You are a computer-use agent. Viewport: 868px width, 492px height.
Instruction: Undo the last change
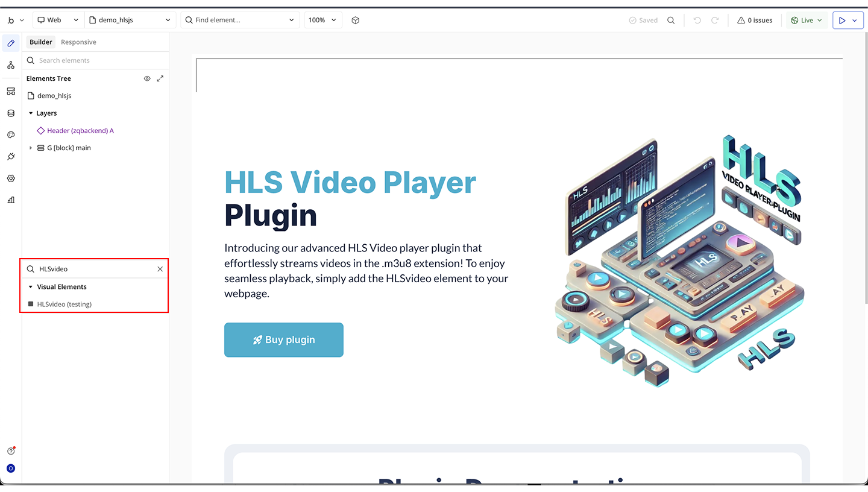point(697,20)
